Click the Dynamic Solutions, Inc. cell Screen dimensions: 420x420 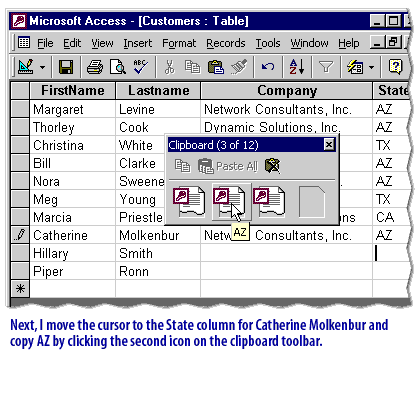pos(287,127)
